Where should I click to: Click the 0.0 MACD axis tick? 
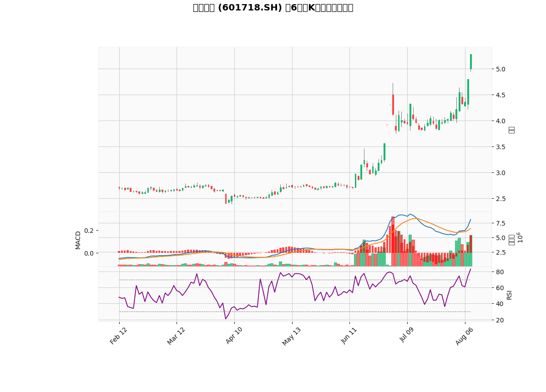(x=90, y=253)
